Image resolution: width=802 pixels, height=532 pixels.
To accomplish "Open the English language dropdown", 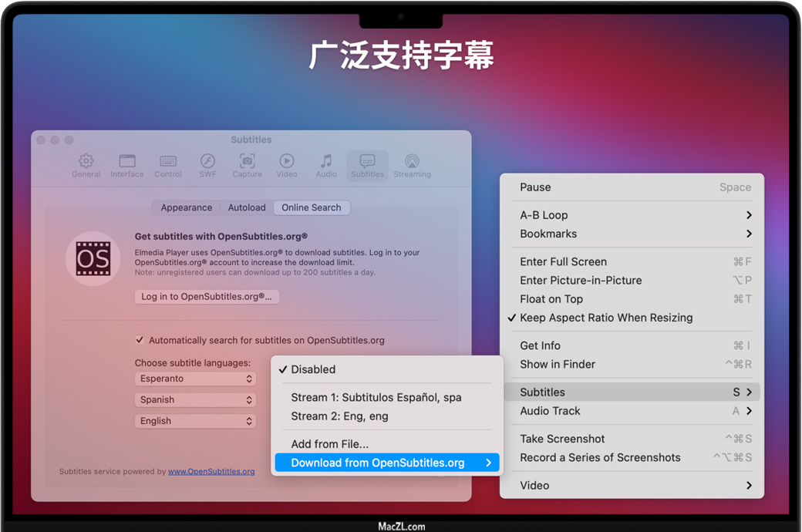I will (196, 421).
